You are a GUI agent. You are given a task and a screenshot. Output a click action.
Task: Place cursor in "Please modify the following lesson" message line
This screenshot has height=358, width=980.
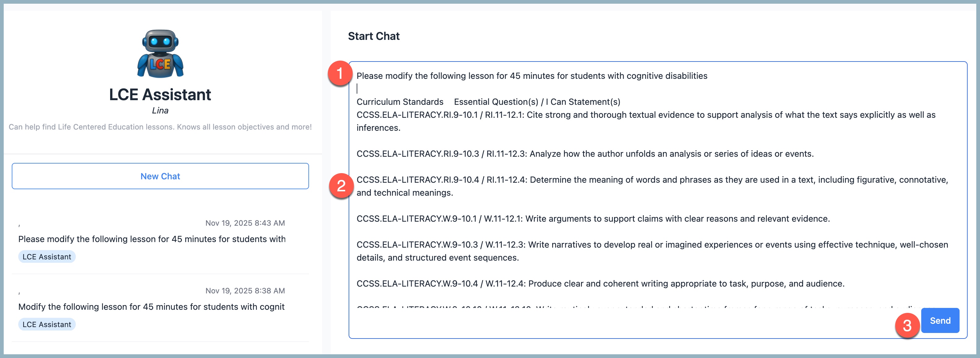click(531, 76)
